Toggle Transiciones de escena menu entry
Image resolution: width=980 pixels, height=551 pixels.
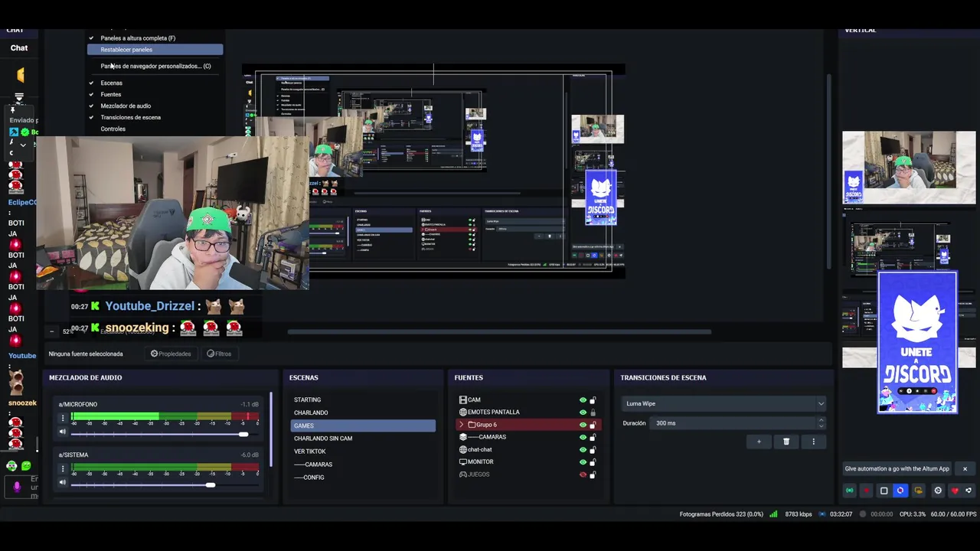(x=130, y=117)
